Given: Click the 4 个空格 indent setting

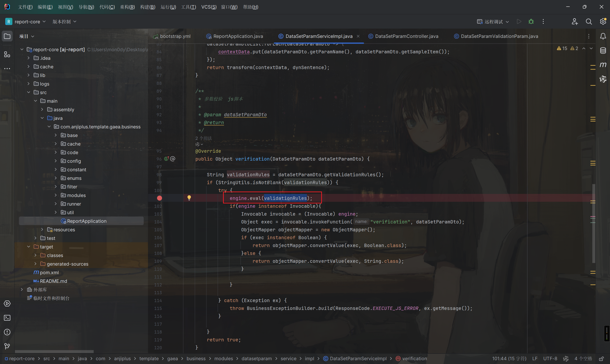Looking at the screenshot, I should (x=583, y=359).
